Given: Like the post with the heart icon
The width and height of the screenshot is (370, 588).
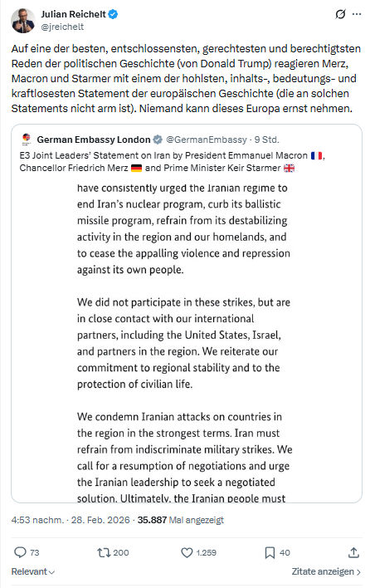Looking at the screenshot, I should 187,552.
